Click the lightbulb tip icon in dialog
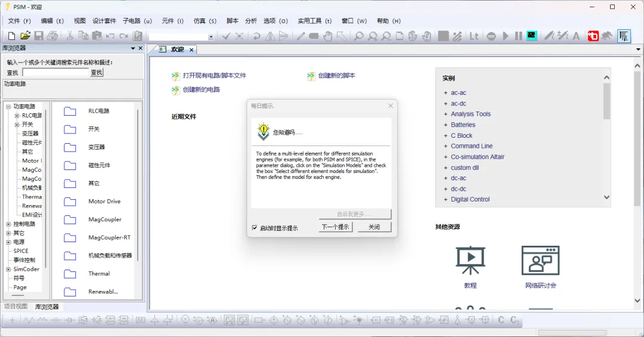 point(264,131)
